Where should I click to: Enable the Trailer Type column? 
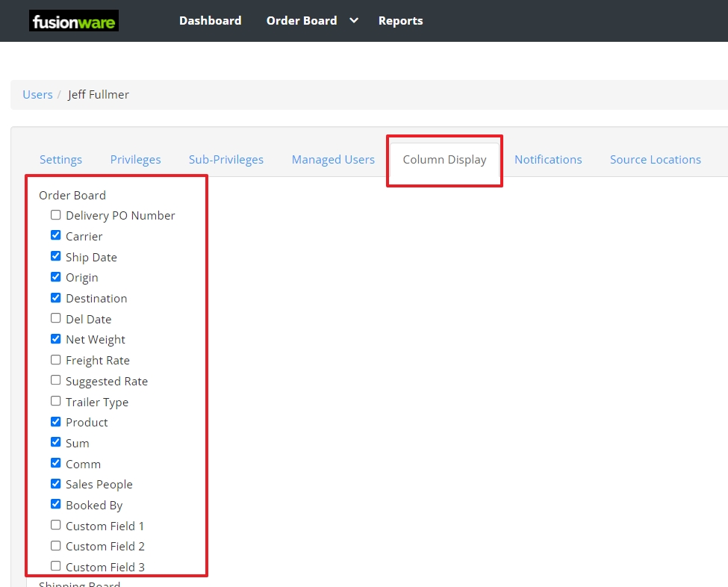pos(55,400)
